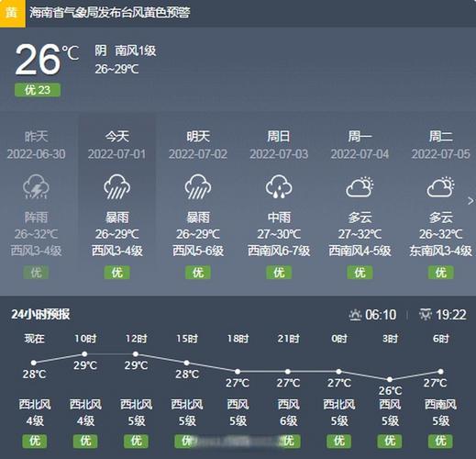
Task: Click tomorrow's air quality 优 badge
Action: (198, 273)
